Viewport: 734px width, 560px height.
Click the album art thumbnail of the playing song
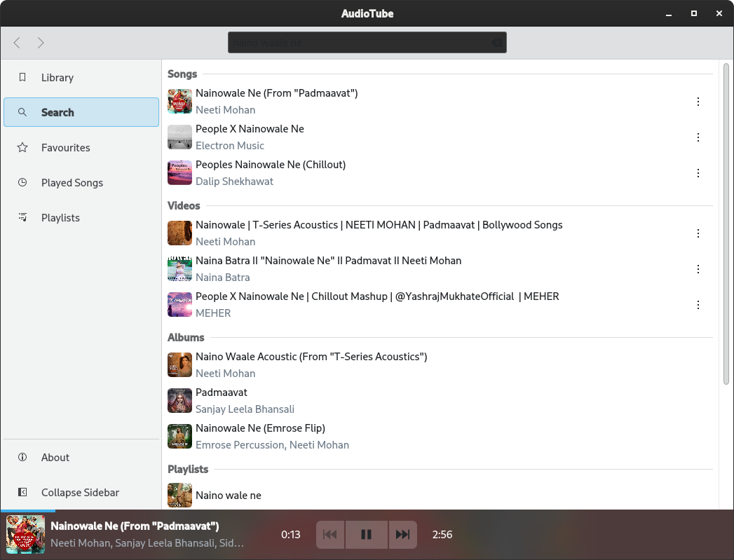pyautogui.click(x=25, y=534)
